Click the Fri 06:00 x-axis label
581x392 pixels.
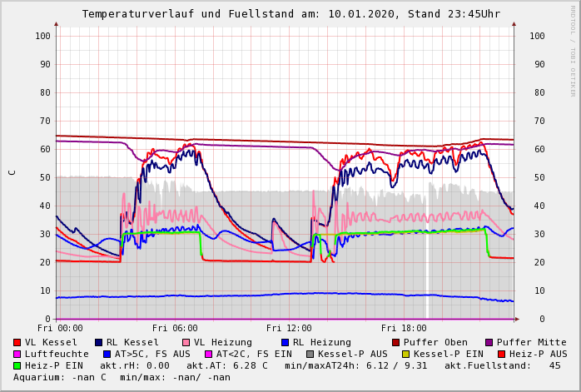click(x=175, y=329)
